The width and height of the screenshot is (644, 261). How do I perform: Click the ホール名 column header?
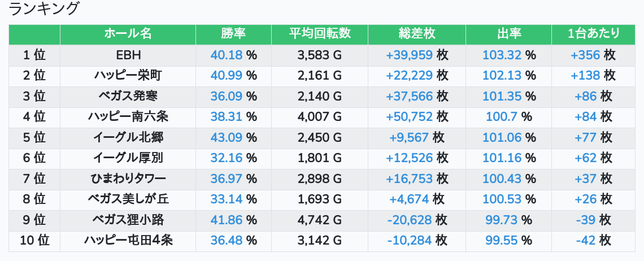click(x=128, y=34)
